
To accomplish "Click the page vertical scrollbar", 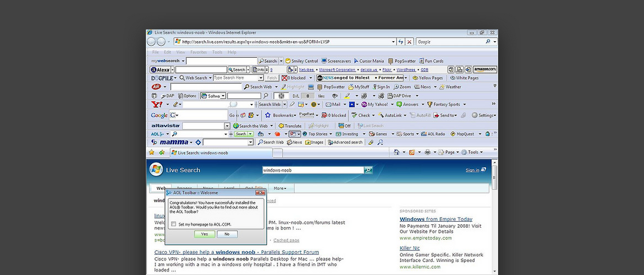I will point(495,217).
